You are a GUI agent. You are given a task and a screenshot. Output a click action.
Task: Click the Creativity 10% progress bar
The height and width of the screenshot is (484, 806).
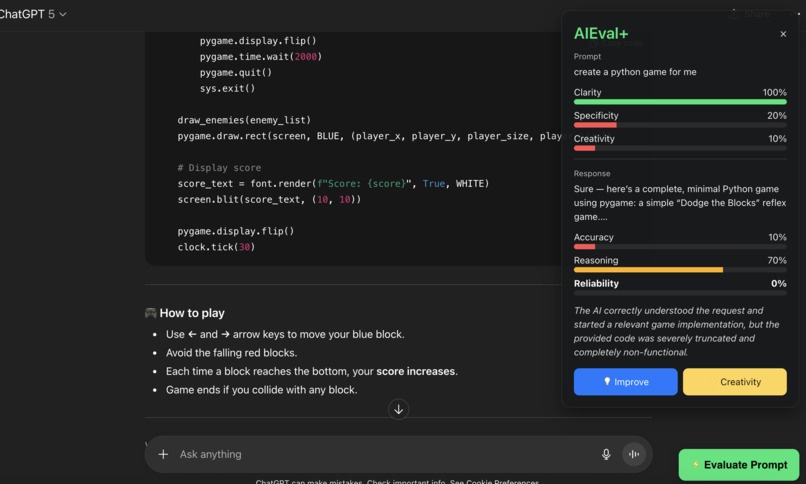coord(680,148)
